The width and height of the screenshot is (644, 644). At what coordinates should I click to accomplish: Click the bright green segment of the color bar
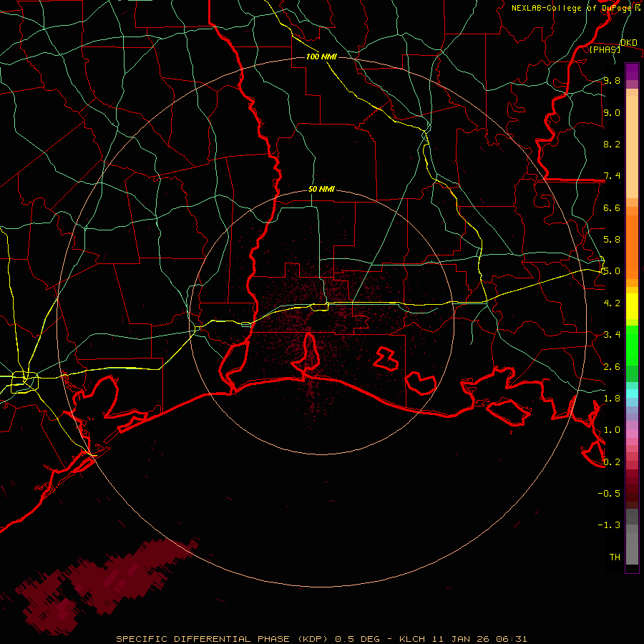[632, 345]
